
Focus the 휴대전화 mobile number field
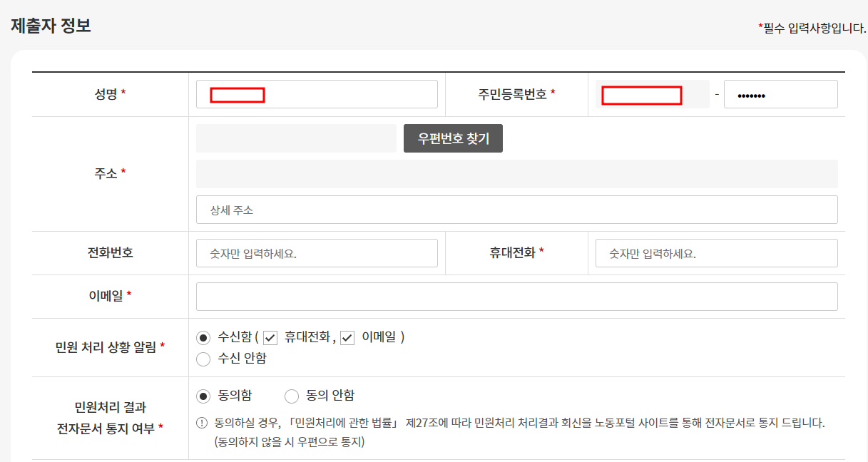coord(716,252)
